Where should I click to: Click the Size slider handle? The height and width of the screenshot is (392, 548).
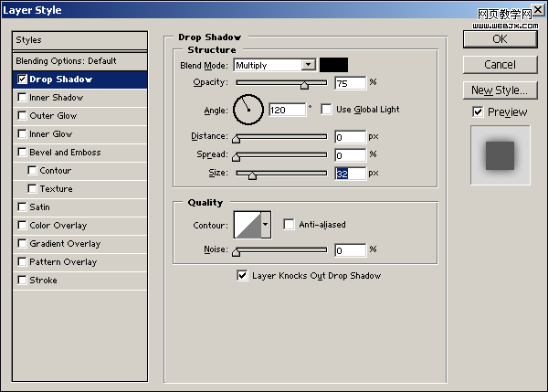252,175
